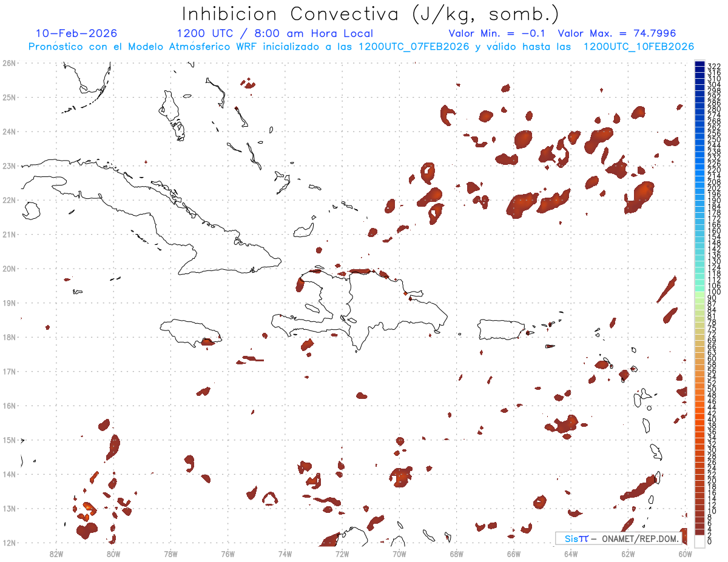Click the '81' color scale value
This screenshot has width=728, height=562.
712,316
